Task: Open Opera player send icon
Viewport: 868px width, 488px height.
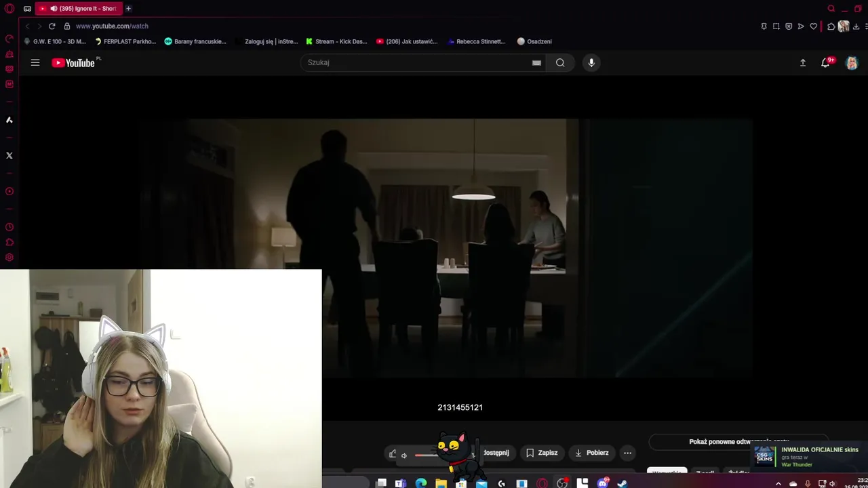Action: coord(801,26)
